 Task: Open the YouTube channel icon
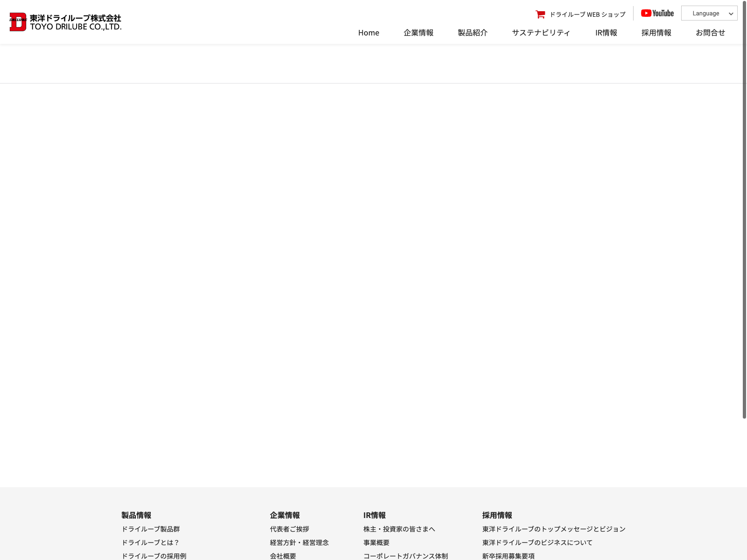[657, 14]
